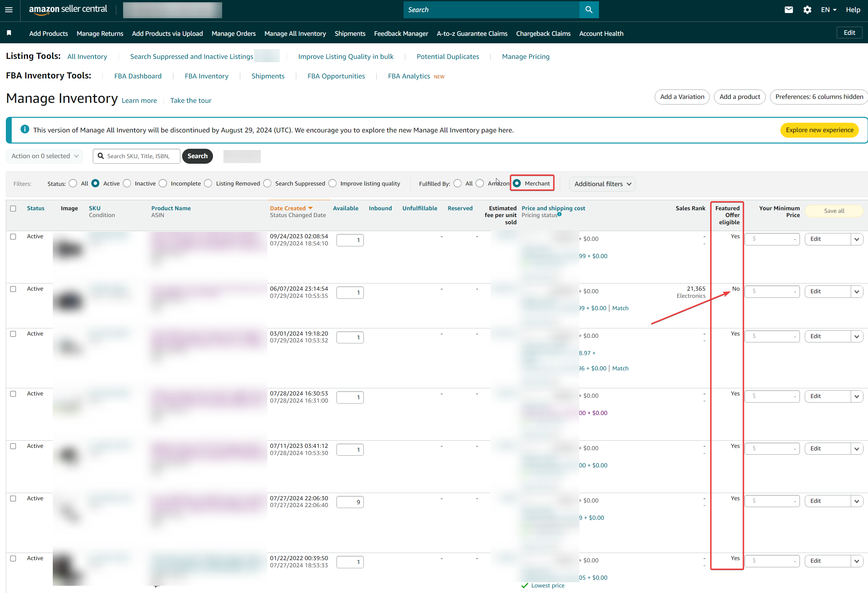Open the EN language dropdown
This screenshot has width=868, height=593.
[829, 10]
